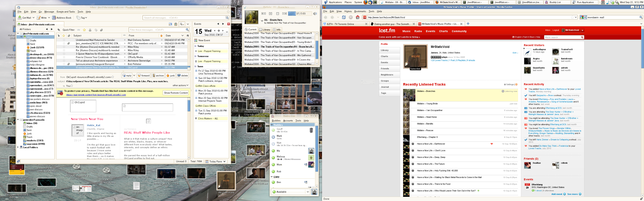644x201 pixels.
Task: Star the Inaugural Bonspiel email
Action: pyautogui.click(x=64, y=64)
